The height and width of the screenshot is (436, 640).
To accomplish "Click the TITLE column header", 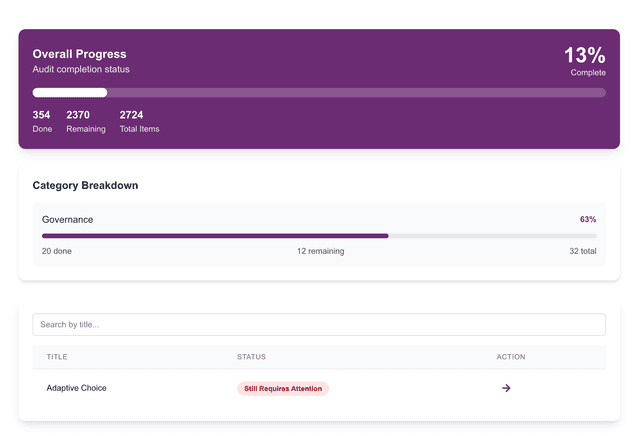I will pyautogui.click(x=57, y=357).
